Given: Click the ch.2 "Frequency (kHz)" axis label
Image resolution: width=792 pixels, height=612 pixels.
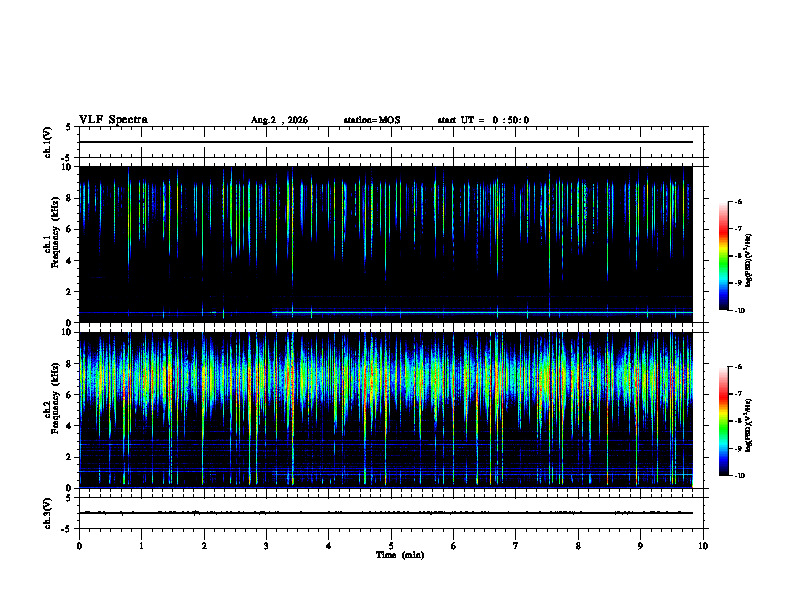Looking at the screenshot, I should pyautogui.click(x=56, y=398).
